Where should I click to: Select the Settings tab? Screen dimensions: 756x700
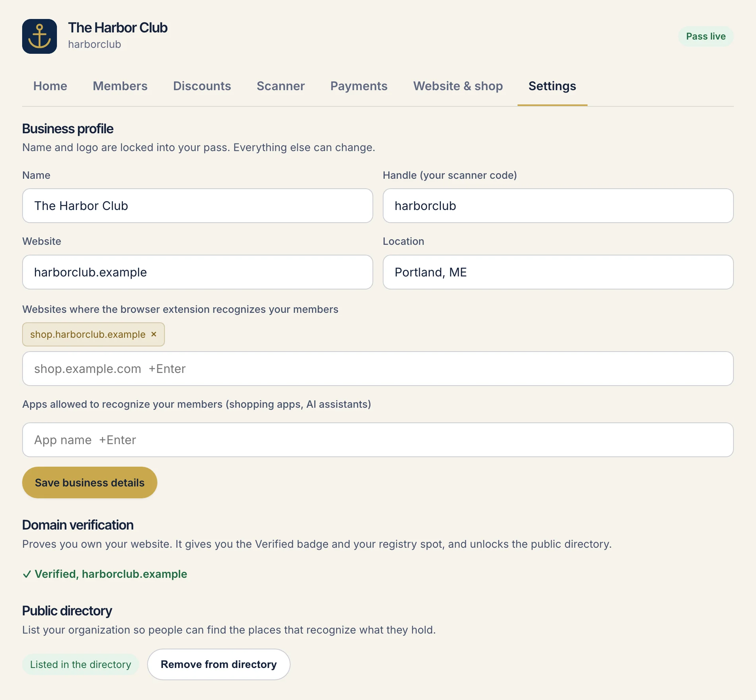click(x=552, y=86)
